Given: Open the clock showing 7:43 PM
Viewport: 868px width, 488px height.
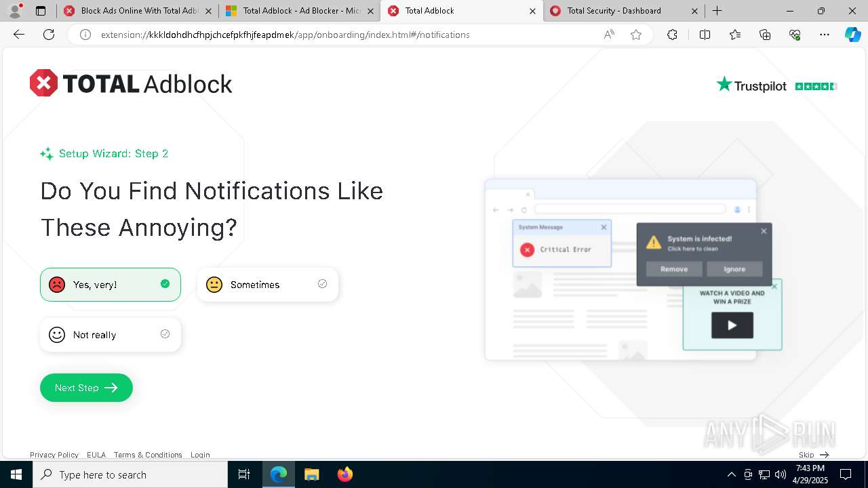Looking at the screenshot, I should pos(810,474).
